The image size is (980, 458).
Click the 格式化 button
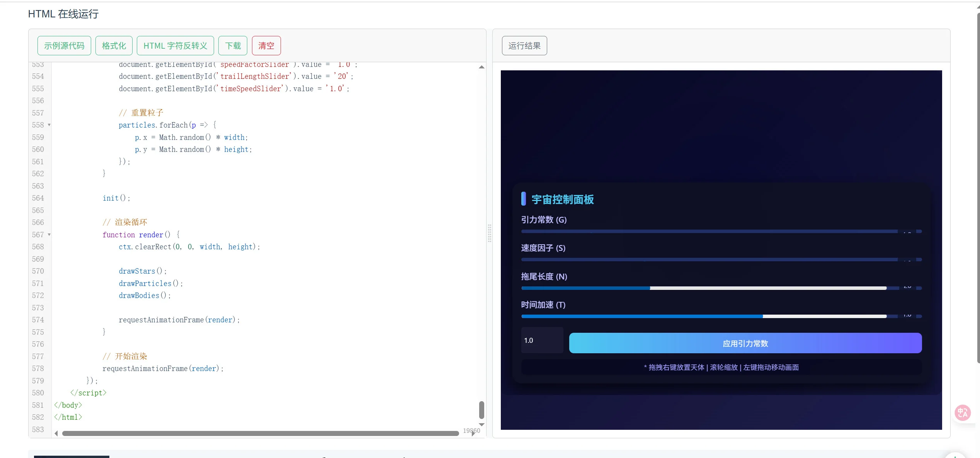(x=114, y=46)
